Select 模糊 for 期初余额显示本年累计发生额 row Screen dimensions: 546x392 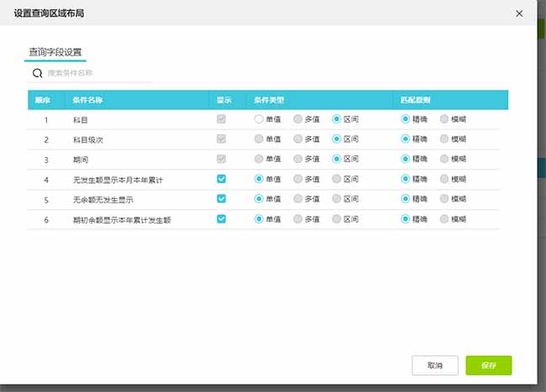coord(444,219)
